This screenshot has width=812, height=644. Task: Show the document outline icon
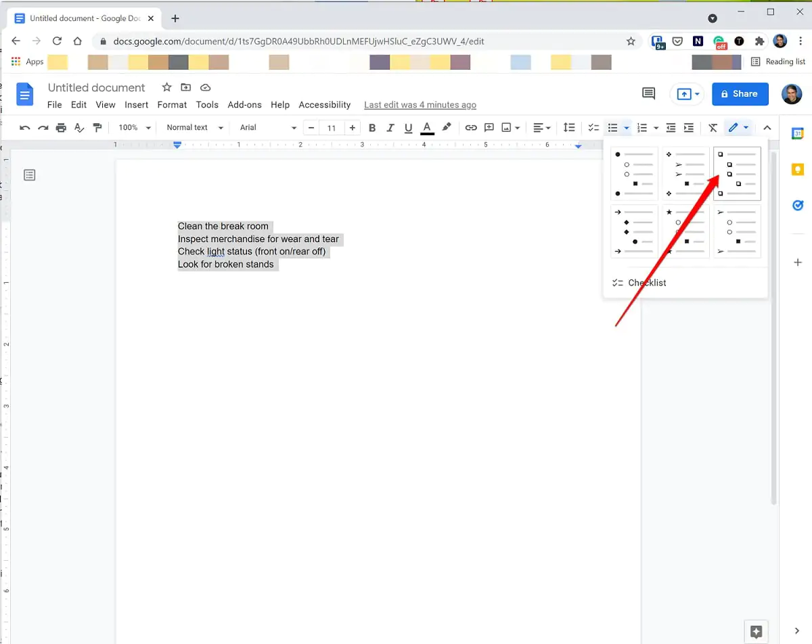click(x=30, y=175)
